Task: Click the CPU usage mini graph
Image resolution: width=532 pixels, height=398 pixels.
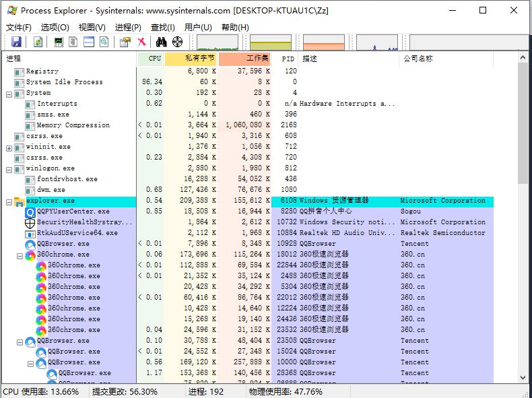Action: pyautogui.click(x=218, y=42)
